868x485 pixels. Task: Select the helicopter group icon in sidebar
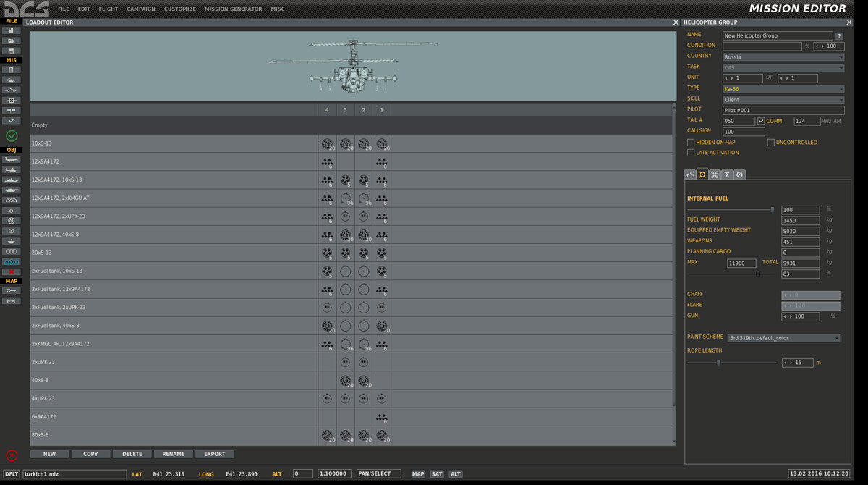pyautogui.click(x=11, y=169)
